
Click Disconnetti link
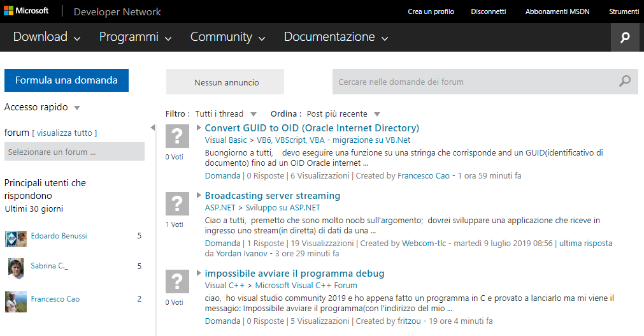pos(489,11)
